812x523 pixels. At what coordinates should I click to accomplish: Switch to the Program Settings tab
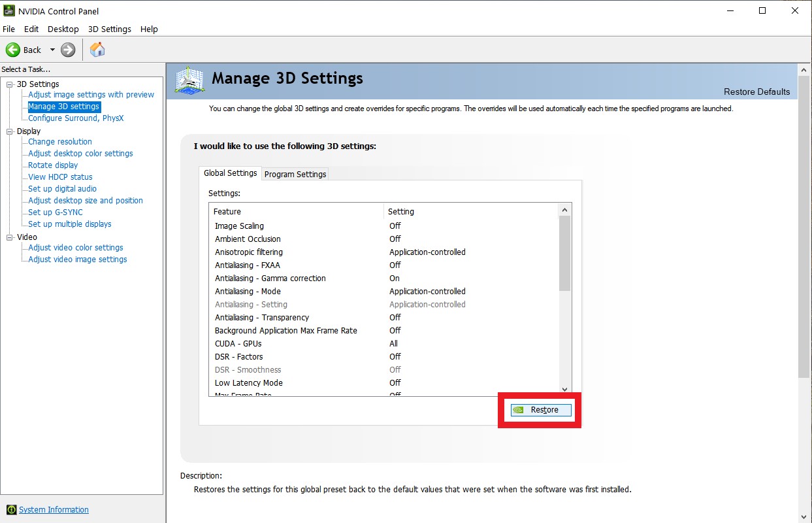click(295, 174)
